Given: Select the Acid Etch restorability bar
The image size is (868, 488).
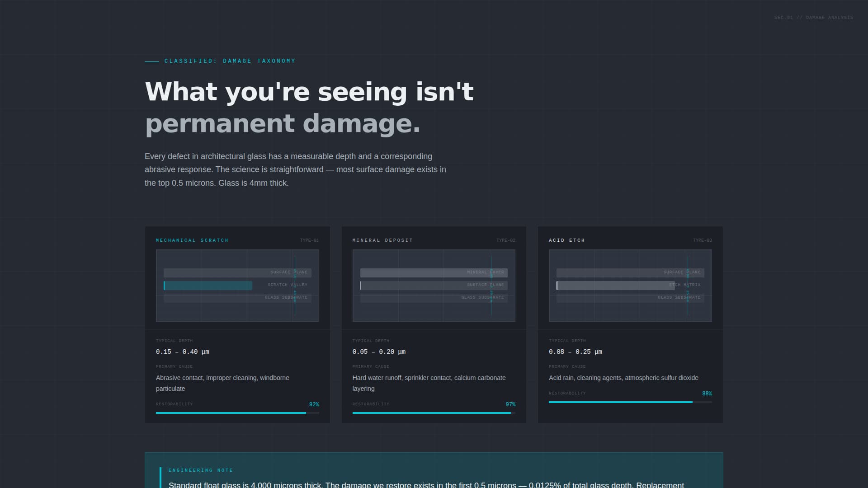Looking at the screenshot, I should (630, 402).
